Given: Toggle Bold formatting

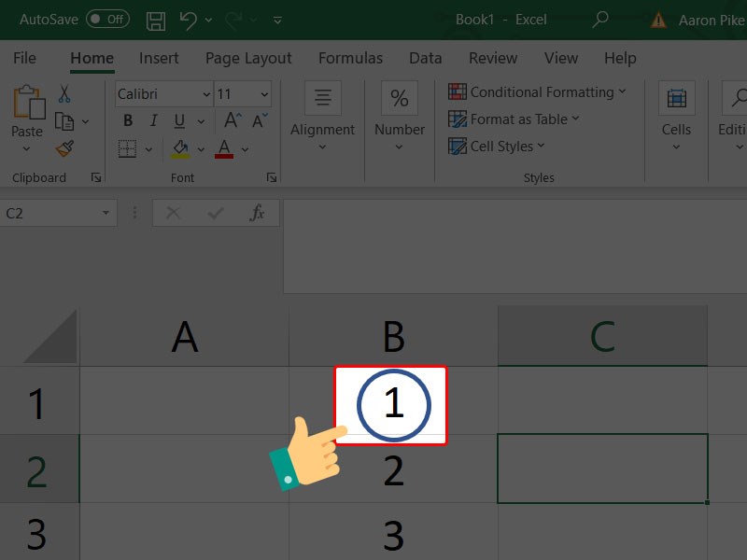Looking at the screenshot, I should [128, 120].
